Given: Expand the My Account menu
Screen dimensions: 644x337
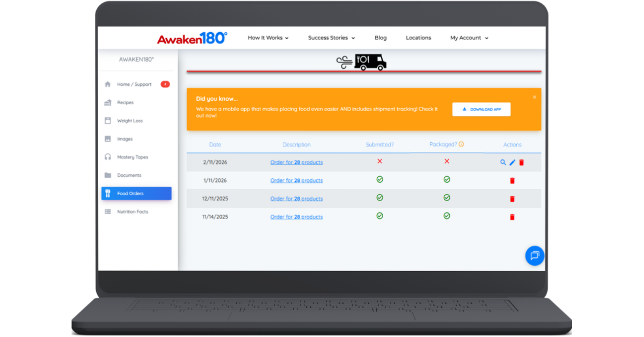Looking at the screenshot, I should (469, 38).
